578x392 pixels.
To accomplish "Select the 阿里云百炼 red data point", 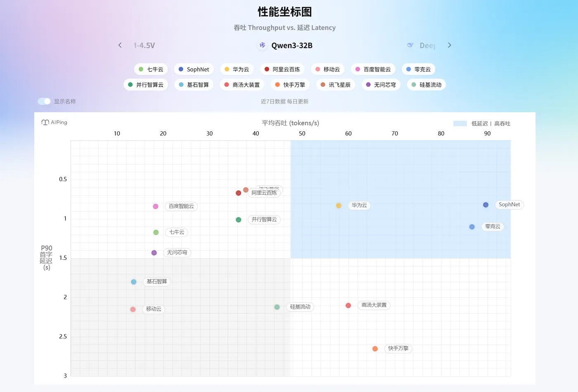I will (x=238, y=193).
